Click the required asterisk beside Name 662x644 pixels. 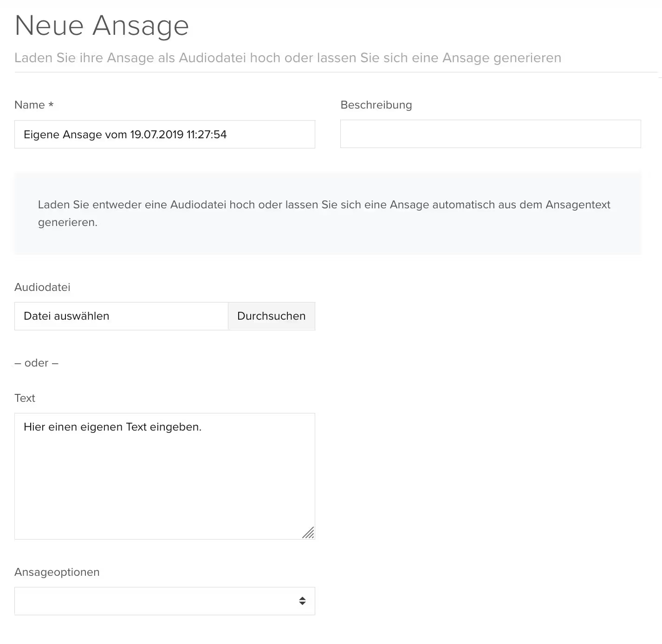tap(51, 105)
